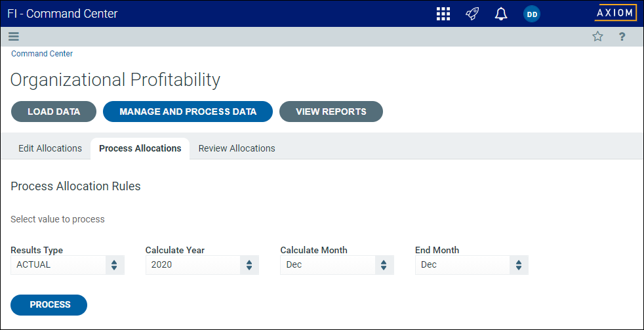The image size is (644, 330).
Task: Click the rocket launch icon
Action: (472, 14)
